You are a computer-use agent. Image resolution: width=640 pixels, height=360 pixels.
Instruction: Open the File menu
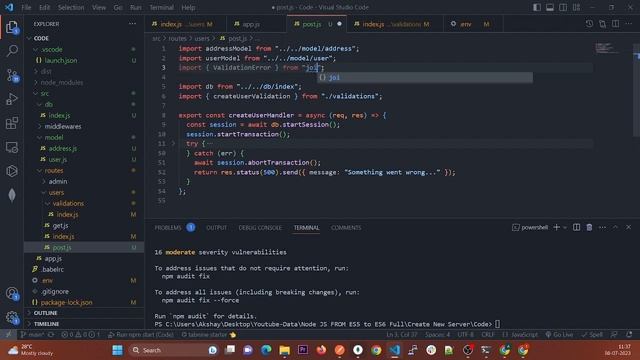[26, 7]
